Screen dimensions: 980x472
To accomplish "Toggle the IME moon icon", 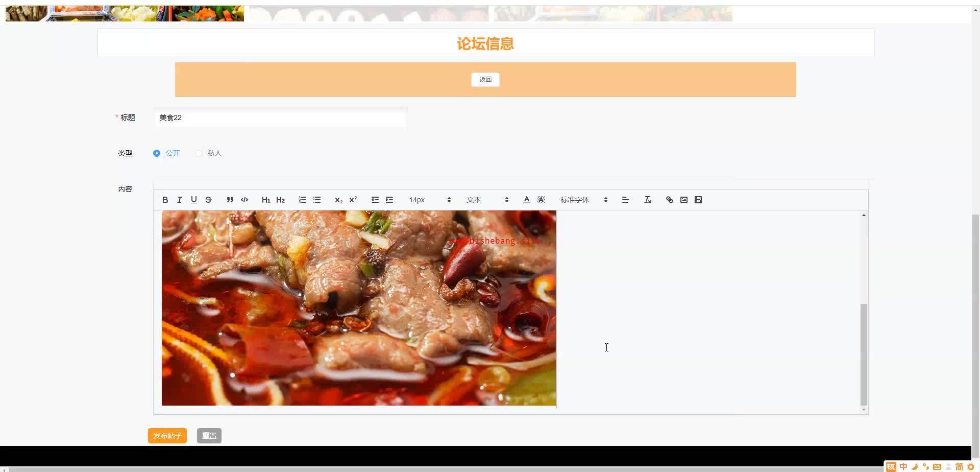I will pos(915,467).
